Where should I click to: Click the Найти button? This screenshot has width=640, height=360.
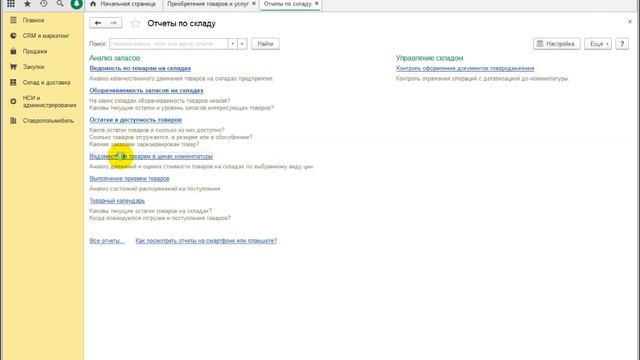265,44
